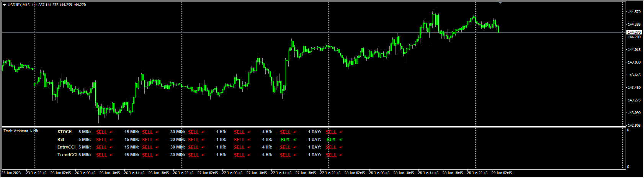
Task: Click the RSI 15 MIN sell arrow icon
Action: [x=157, y=140]
